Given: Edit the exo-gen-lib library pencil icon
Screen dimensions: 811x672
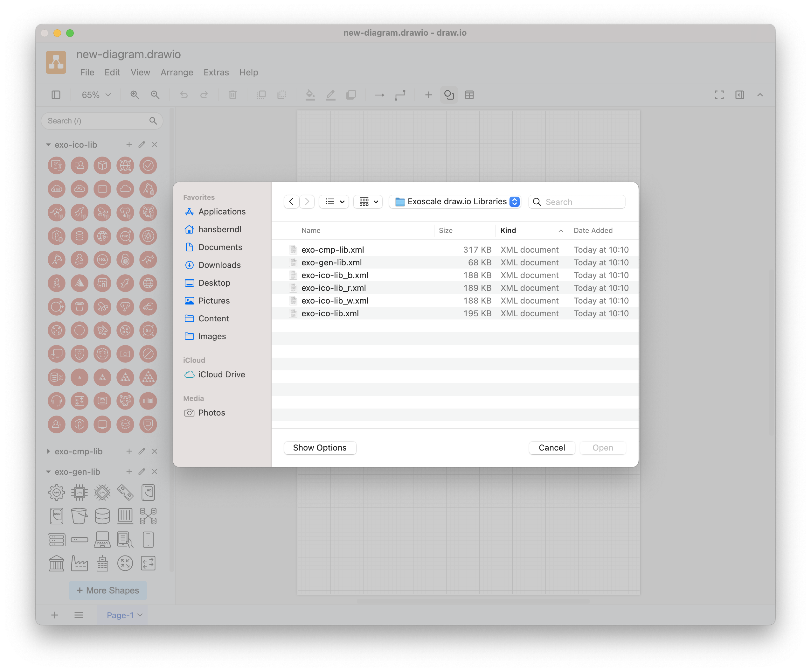Looking at the screenshot, I should pos(142,472).
